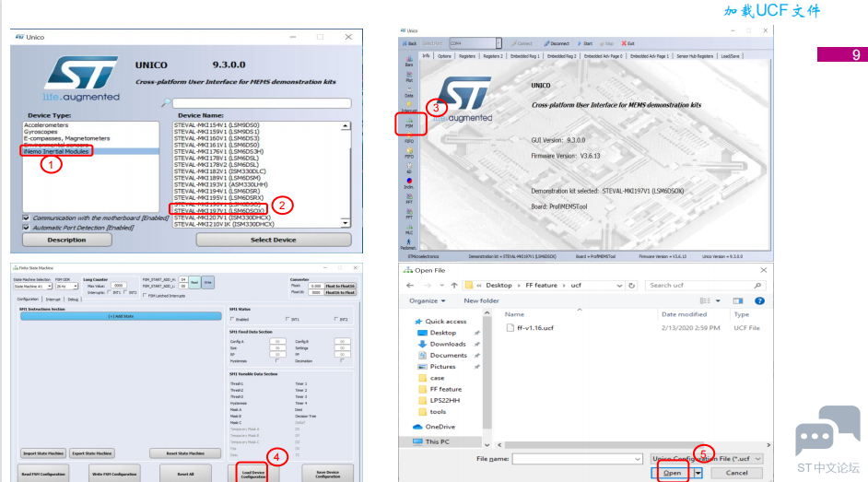Select Downloads in Open File navigation pane
Image resolution: width=868 pixels, height=482 pixels.
tap(448, 344)
